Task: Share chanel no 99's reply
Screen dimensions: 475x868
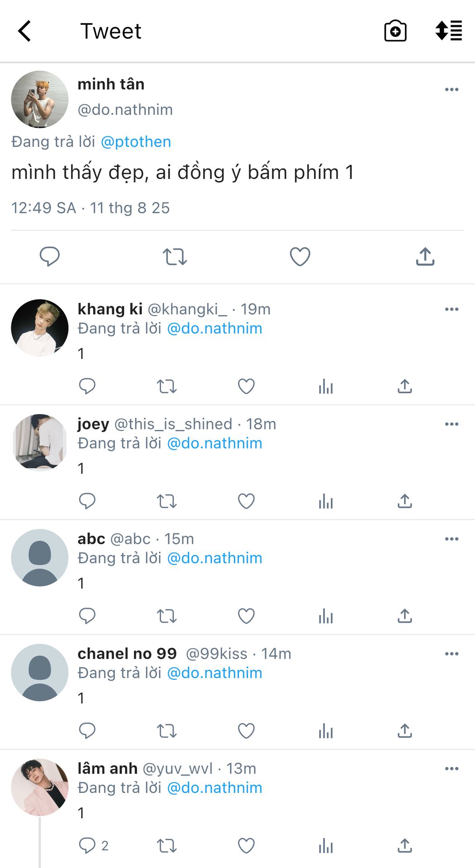Action: (x=404, y=731)
